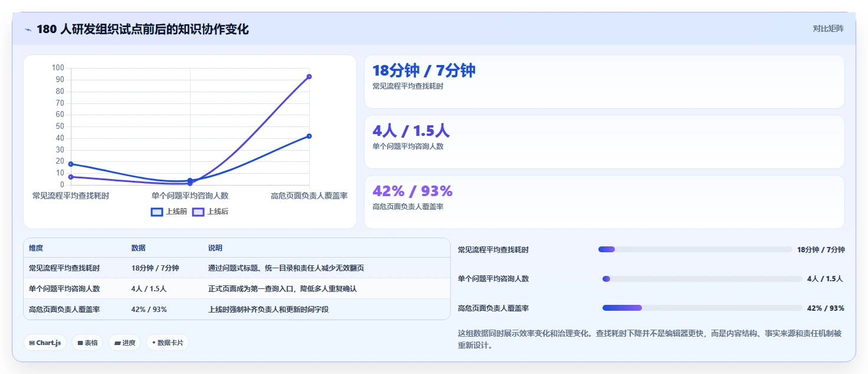Click the 进度 tag chip
The width and height of the screenshot is (868, 374).
click(x=125, y=343)
